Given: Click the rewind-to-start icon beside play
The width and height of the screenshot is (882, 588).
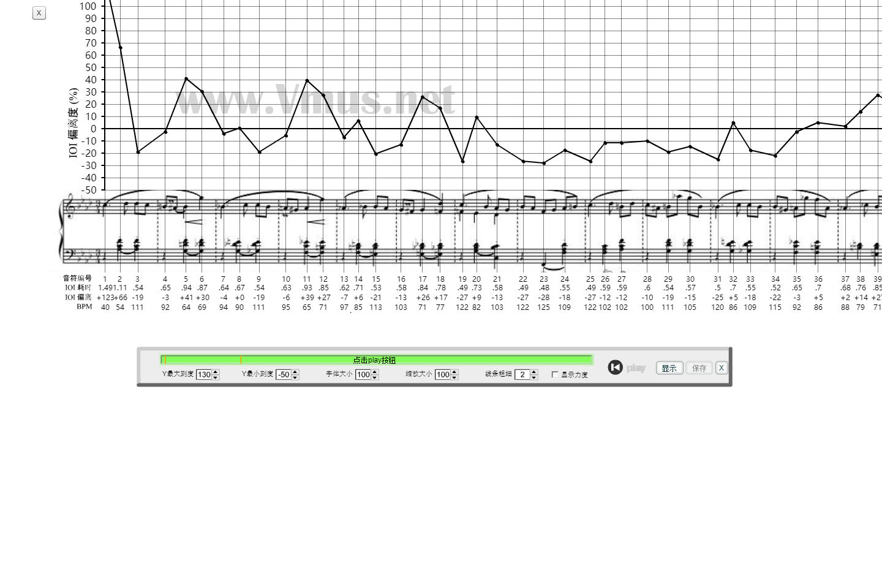Looking at the screenshot, I should click(615, 367).
